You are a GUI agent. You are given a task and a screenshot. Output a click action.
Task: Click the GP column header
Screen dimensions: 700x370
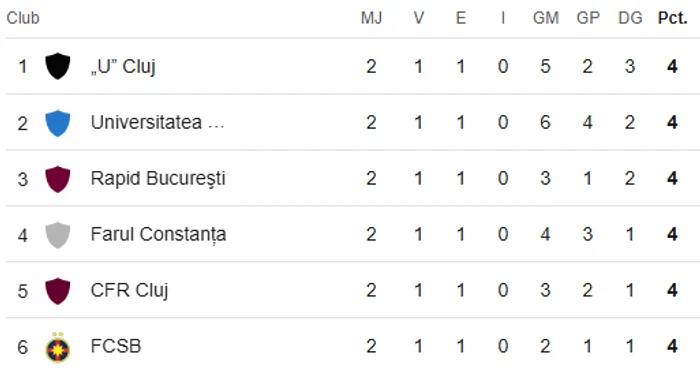(x=588, y=18)
